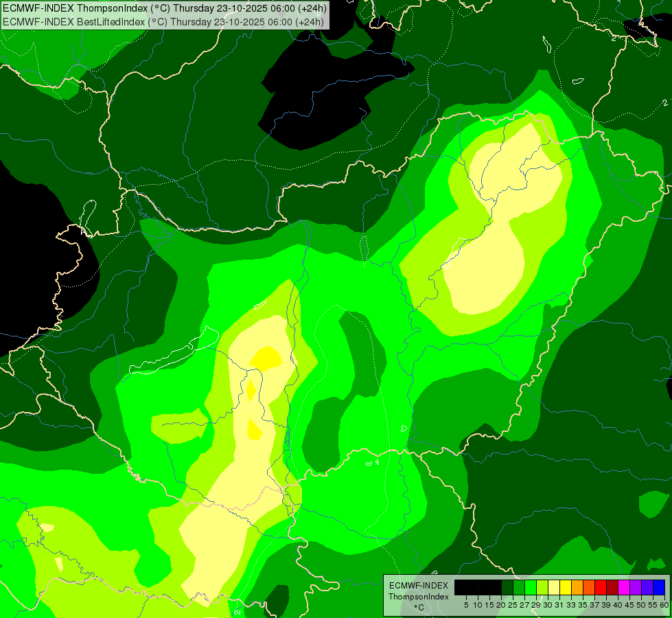This screenshot has height=618, width=672.
Task: Click the legend's ThompsonIndex label
Action: click(x=419, y=597)
